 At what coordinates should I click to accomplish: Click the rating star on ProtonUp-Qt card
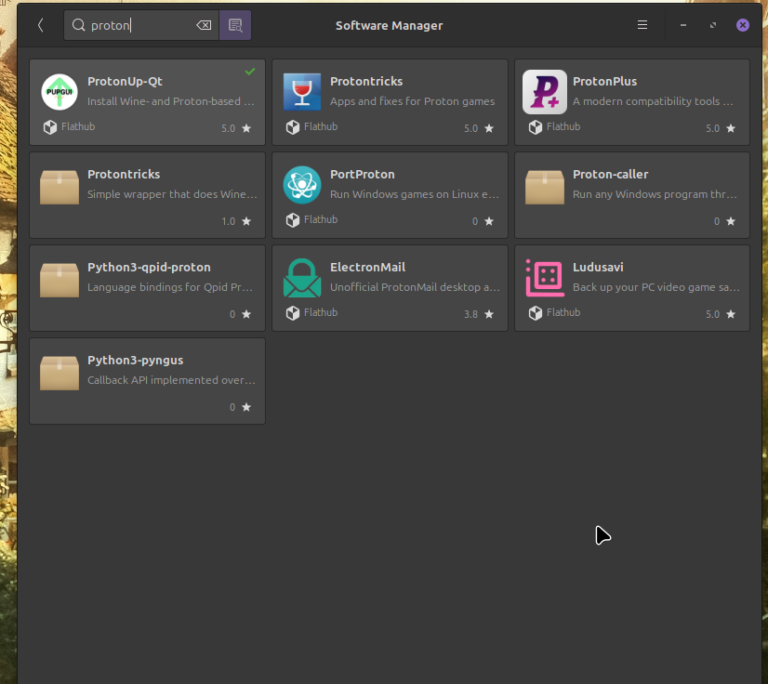(246, 128)
